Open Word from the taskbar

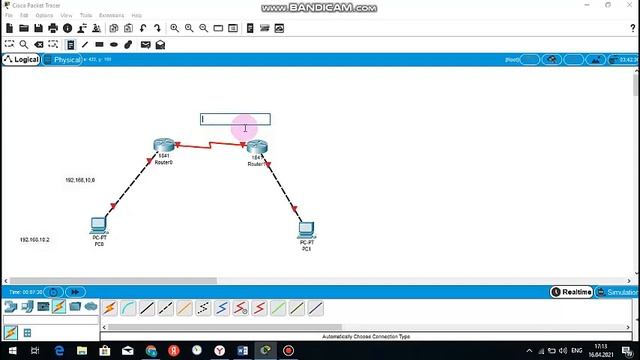(x=242, y=351)
